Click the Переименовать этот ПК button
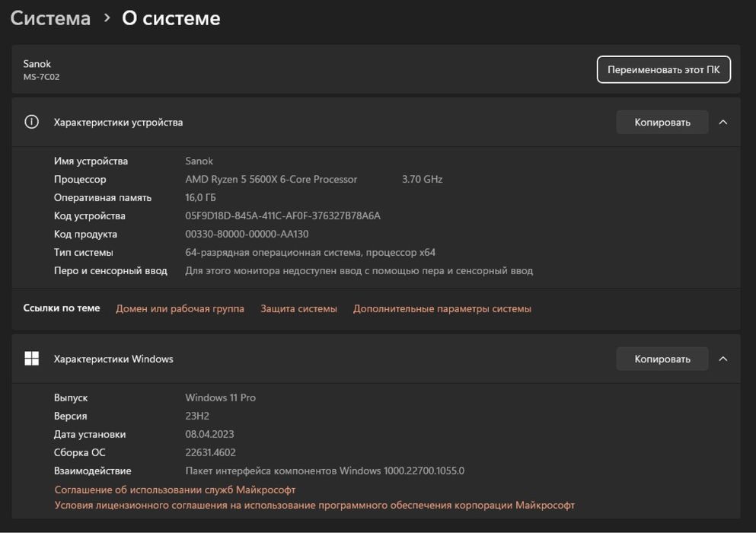Viewport: 756px width, 533px height. click(663, 69)
